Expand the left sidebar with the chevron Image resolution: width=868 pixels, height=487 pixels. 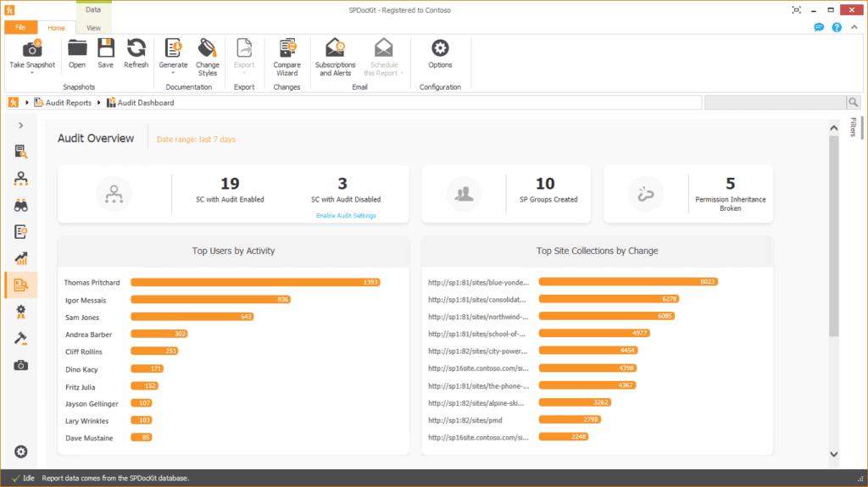point(21,125)
